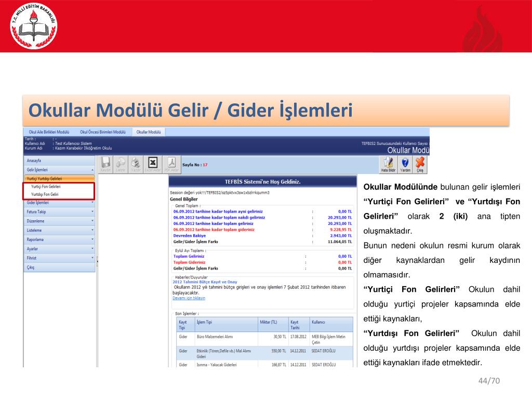Expand the Fihrist section arrow

point(92,258)
